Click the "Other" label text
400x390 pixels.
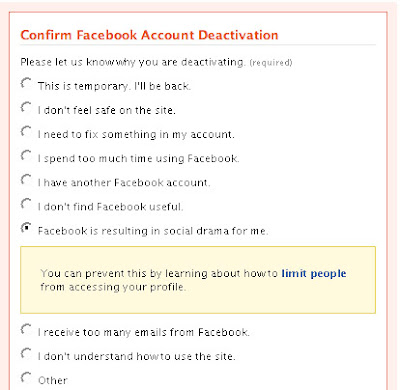coord(53,380)
